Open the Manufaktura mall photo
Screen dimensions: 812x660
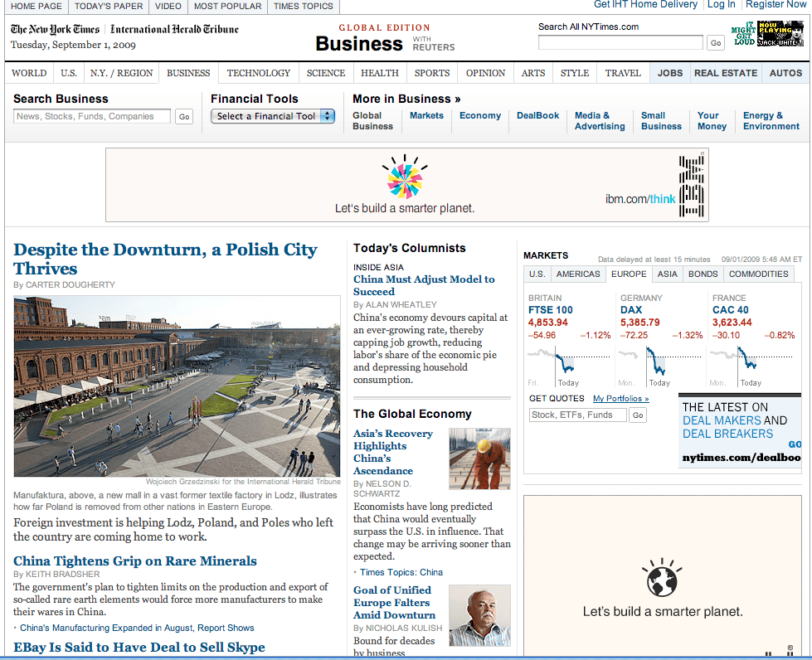(177, 386)
